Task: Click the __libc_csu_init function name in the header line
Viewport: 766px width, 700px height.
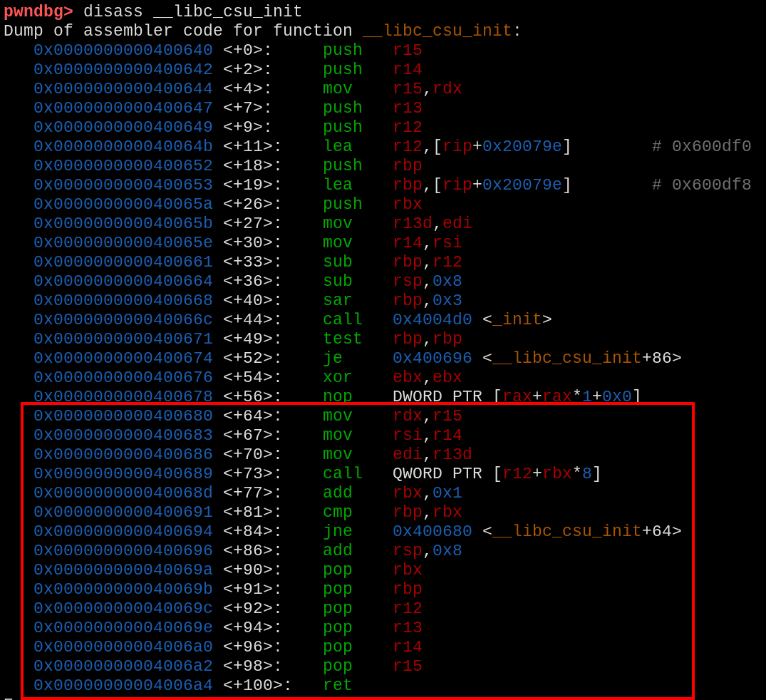Action: (x=437, y=31)
